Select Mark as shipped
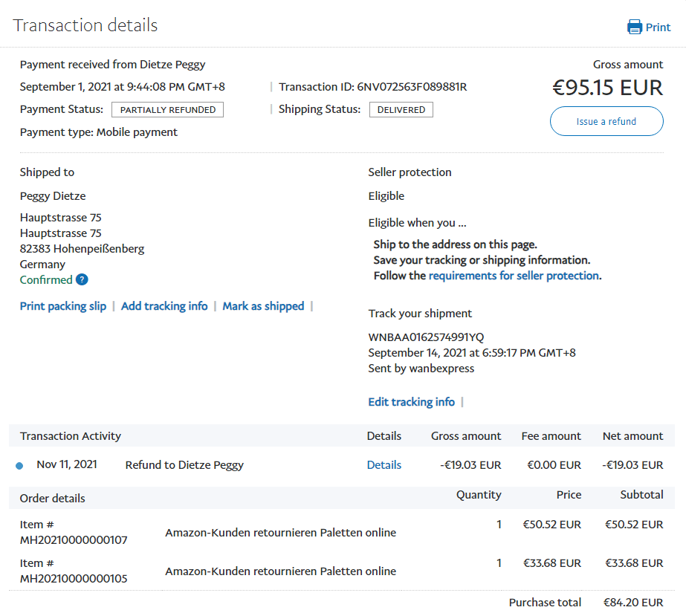The width and height of the screenshot is (686, 616). click(x=263, y=306)
